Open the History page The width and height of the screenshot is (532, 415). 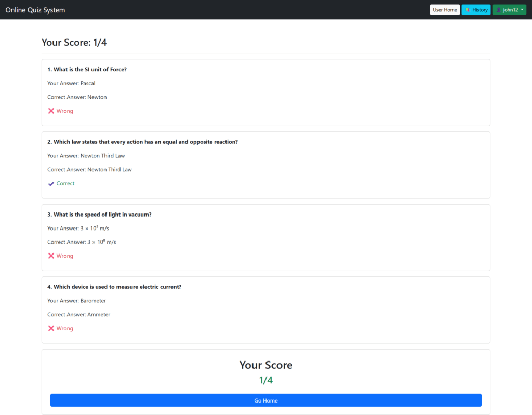(x=476, y=9)
